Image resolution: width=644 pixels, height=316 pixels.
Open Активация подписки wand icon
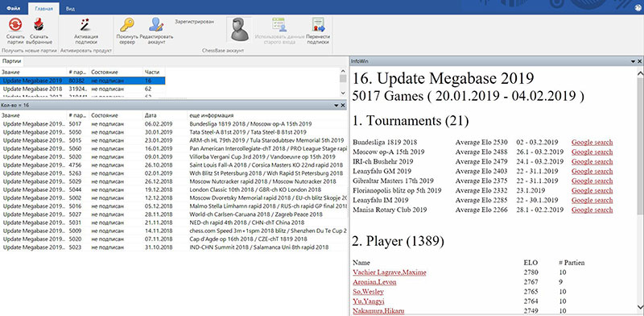(x=86, y=26)
